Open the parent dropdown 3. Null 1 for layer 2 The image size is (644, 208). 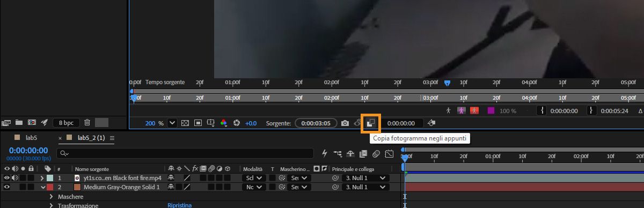(365, 187)
